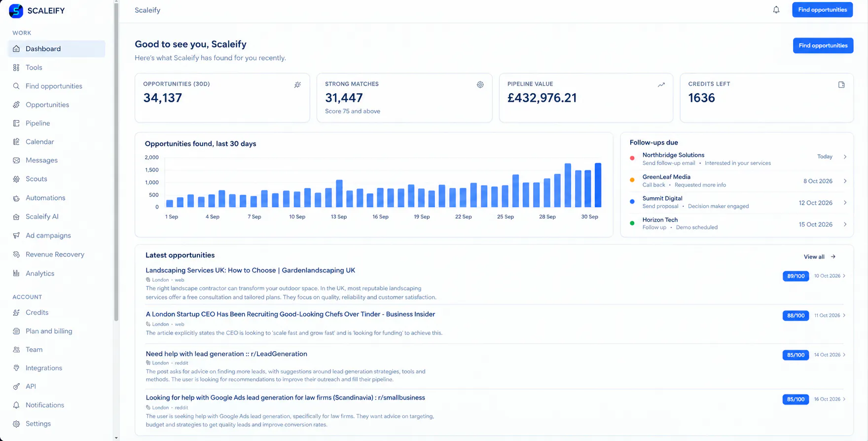Click the document icon on Credits Left card
Viewport: 868px width, 441px height.
coord(841,85)
